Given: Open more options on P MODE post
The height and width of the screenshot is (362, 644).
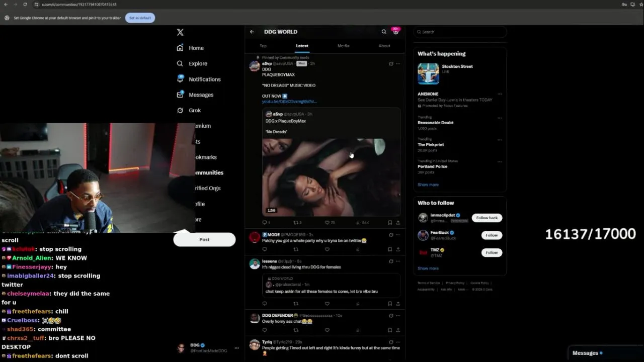Looking at the screenshot, I should (398, 235).
